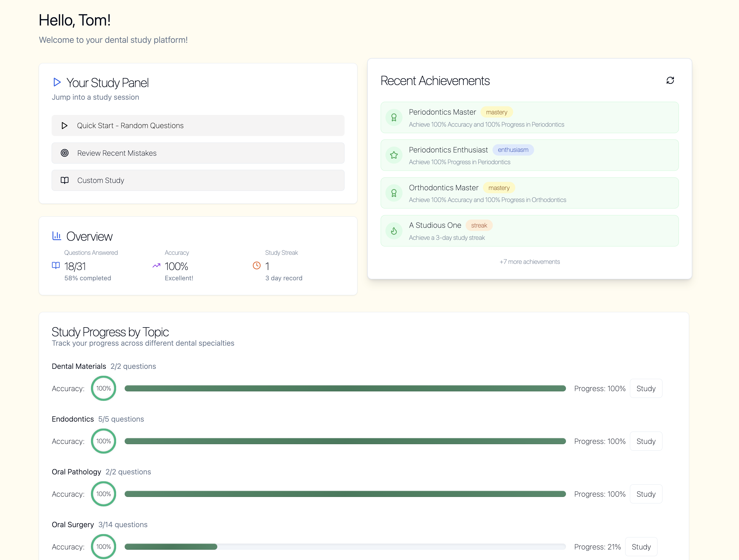Refresh the Recent Achievements list
Image resolution: width=739 pixels, height=560 pixels.
(670, 80)
